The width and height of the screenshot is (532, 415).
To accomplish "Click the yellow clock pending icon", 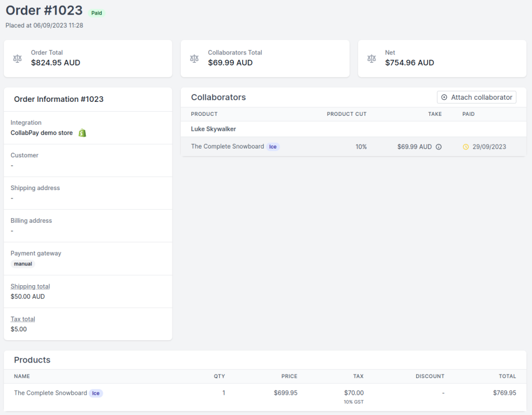I will coord(465,147).
